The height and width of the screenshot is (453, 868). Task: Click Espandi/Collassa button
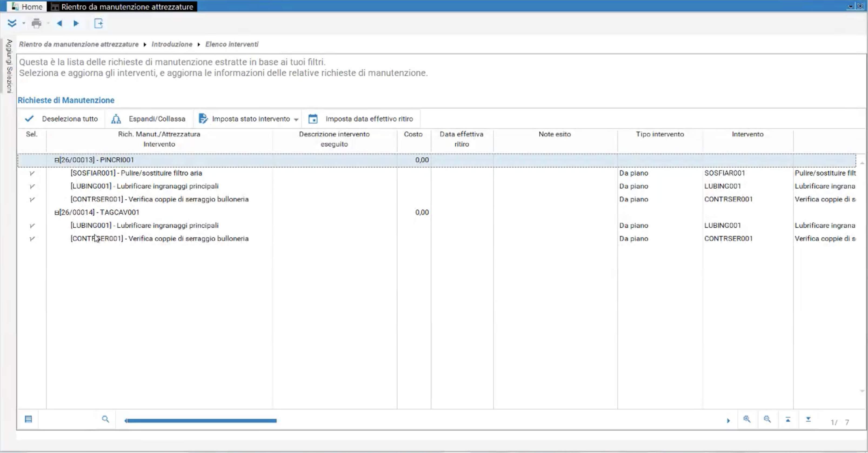pyautogui.click(x=149, y=119)
